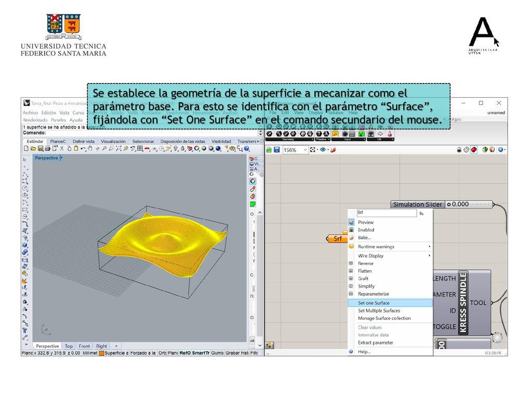
Task: Click the red car named views icon
Action: (x=147, y=148)
